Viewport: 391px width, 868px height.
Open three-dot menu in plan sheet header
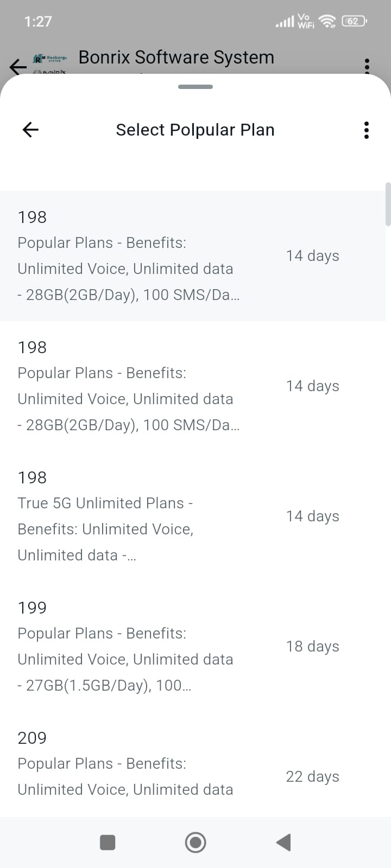coord(367,130)
